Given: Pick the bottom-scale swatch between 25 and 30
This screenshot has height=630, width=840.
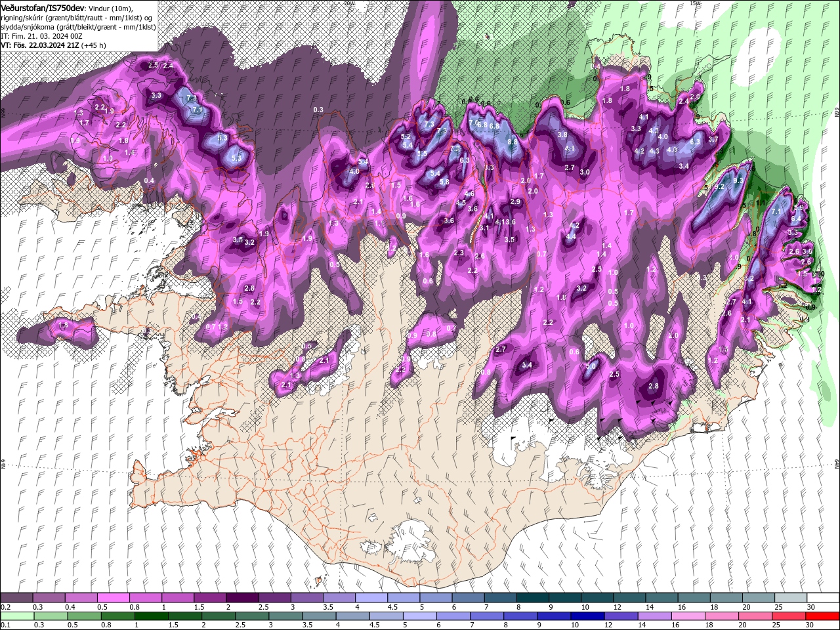Looking at the screenshot, I should [x=787, y=616].
